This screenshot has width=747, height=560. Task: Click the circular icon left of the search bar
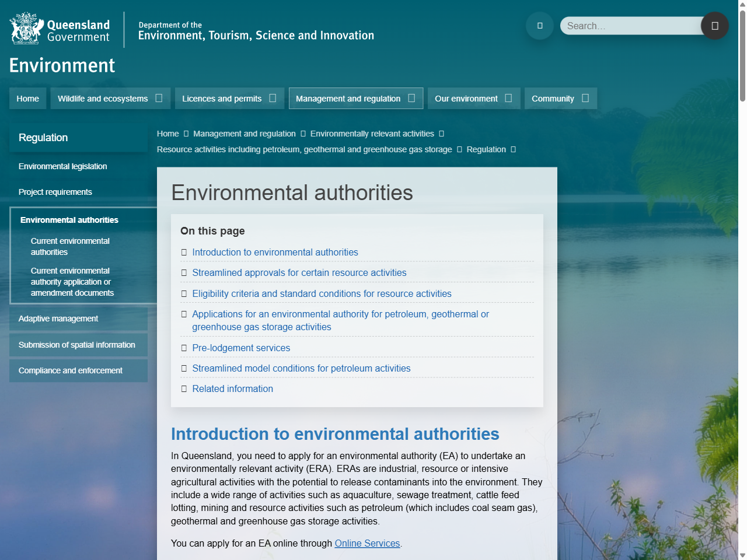[539, 26]
